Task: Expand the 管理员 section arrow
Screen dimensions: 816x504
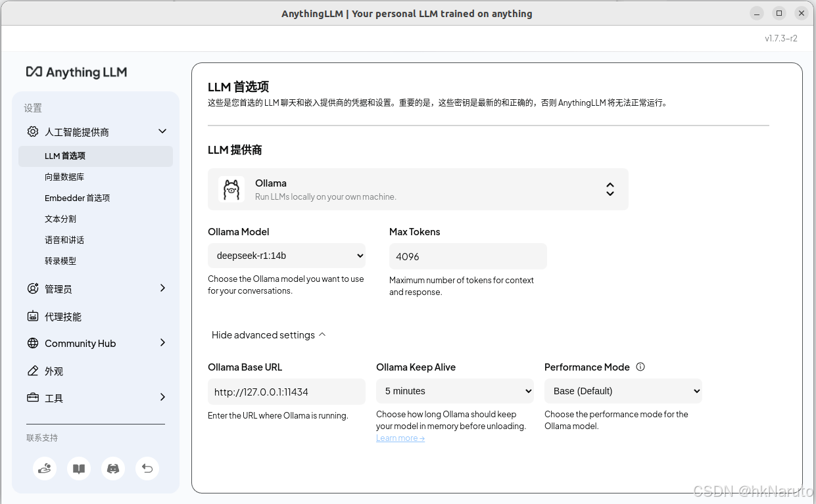Action: (x=162, y=288)
